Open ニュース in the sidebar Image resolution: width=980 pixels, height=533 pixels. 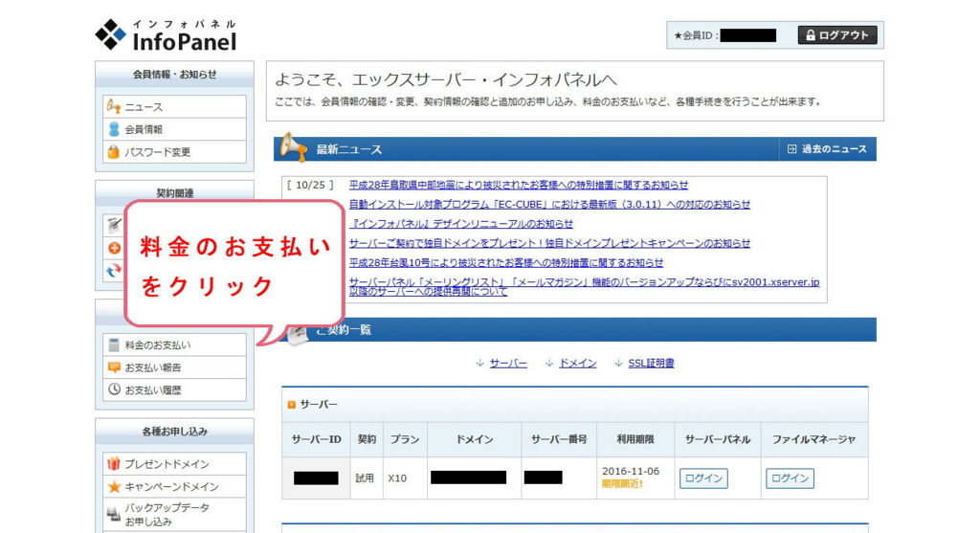click(174, 106)
